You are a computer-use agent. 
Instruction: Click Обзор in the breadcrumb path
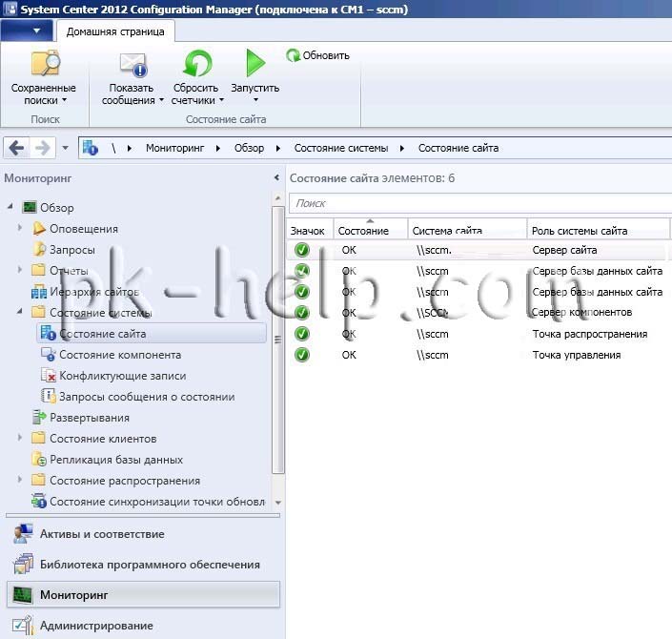click(249, 148)
